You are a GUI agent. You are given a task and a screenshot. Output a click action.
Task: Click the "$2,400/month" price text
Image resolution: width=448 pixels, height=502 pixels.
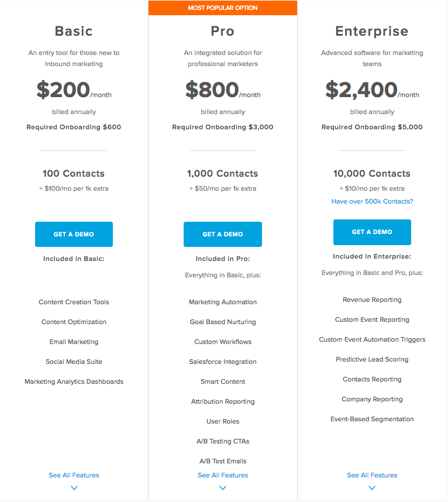(x=372, y=90)
